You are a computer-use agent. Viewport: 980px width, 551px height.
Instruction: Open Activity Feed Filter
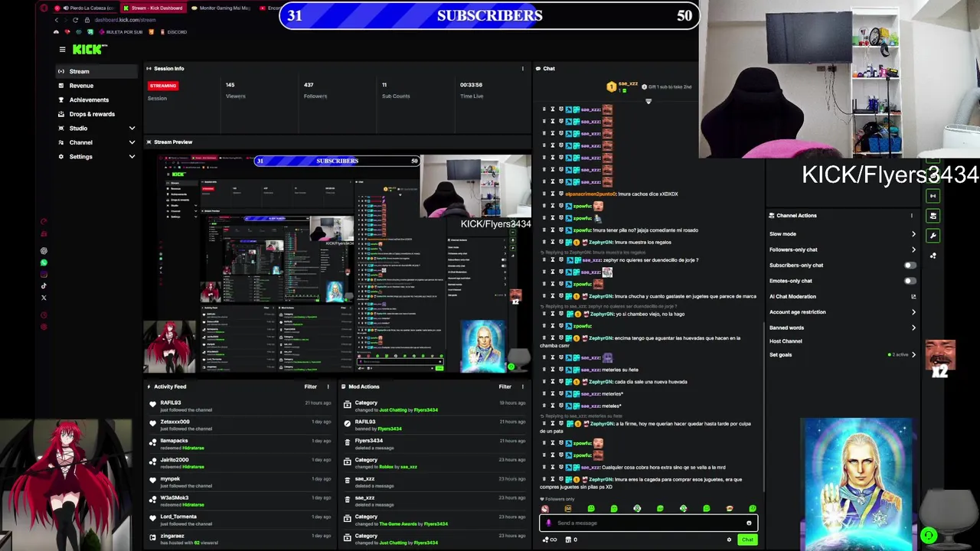tap(310, 387)
